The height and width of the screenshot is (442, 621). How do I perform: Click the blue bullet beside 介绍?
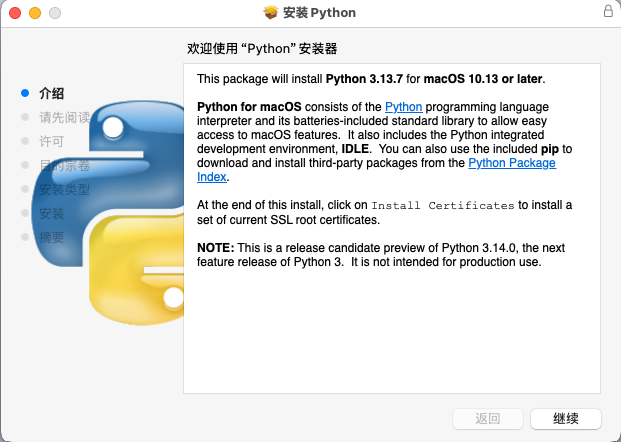pos(25,93)
